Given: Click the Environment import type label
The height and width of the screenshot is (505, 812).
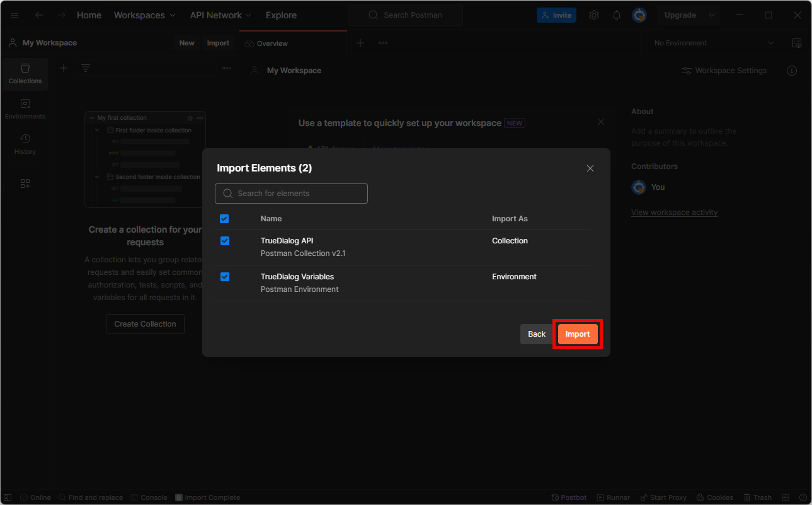Looking at the screenshot, I should point(514,277).
